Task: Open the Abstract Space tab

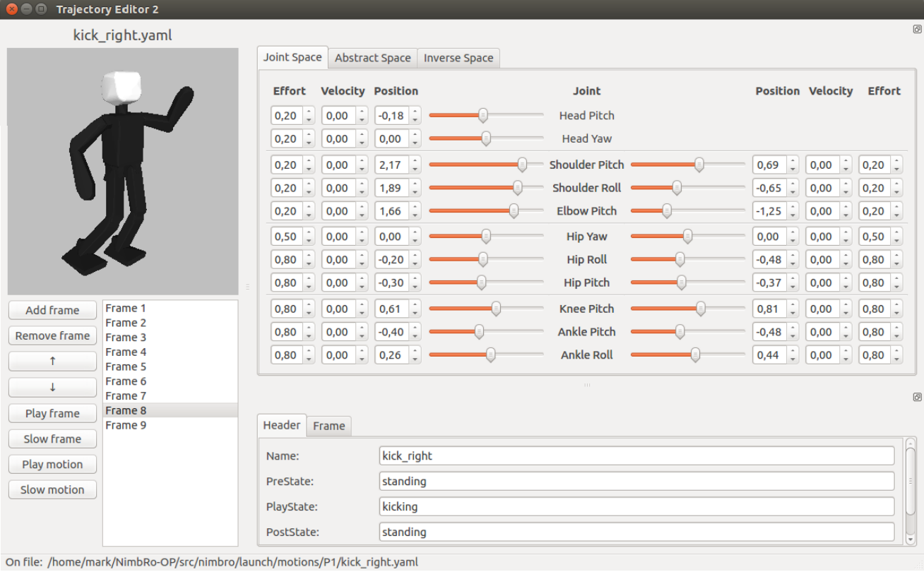Action: click(x=373, y=58)
